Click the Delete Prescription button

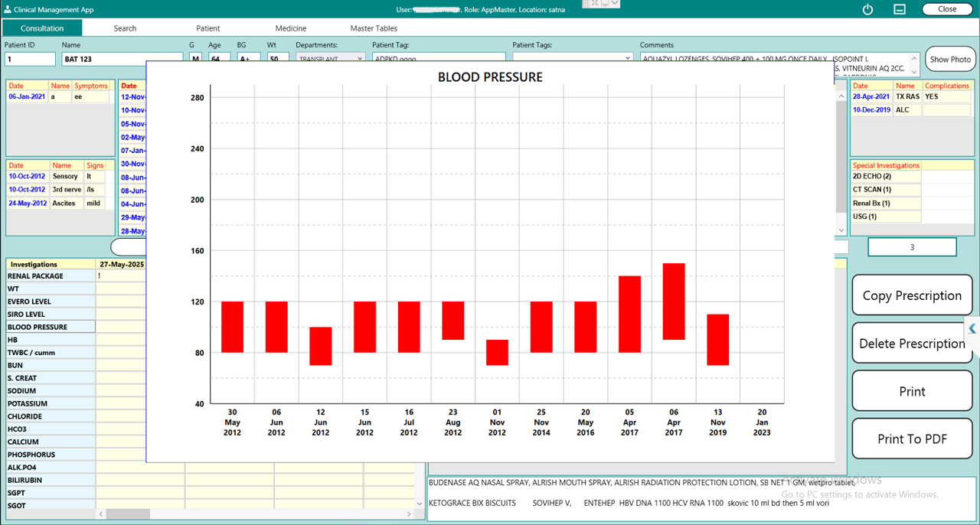tap(912, 344)
